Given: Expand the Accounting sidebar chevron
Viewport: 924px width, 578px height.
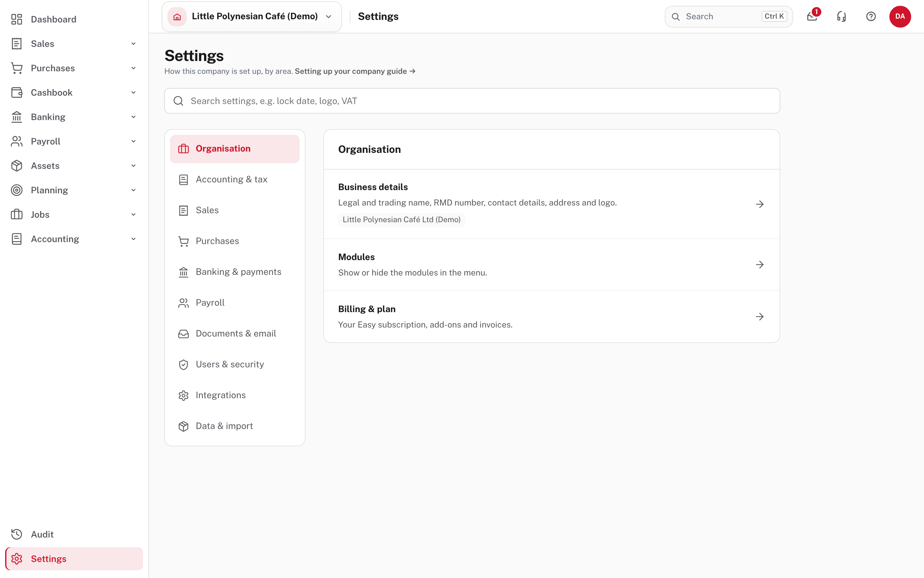Looking at the screenshot, I should tap(133, 239).
